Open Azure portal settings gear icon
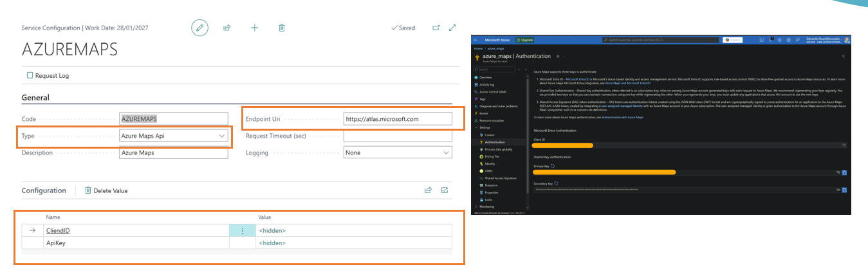Screen dimensions: 868x278 pyautogui.click(x=779, y=40)
